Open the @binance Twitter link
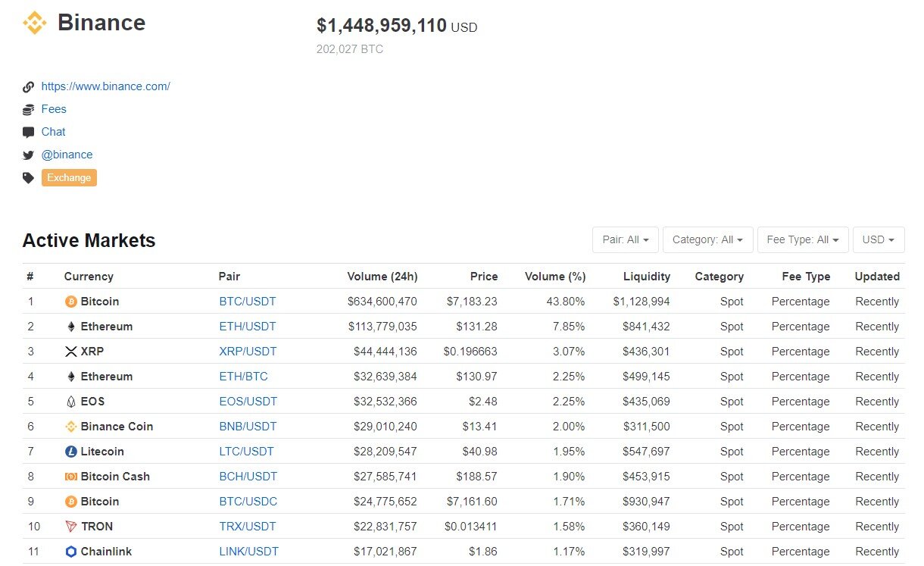Screen dimensions: 924x566 (67, 155)
